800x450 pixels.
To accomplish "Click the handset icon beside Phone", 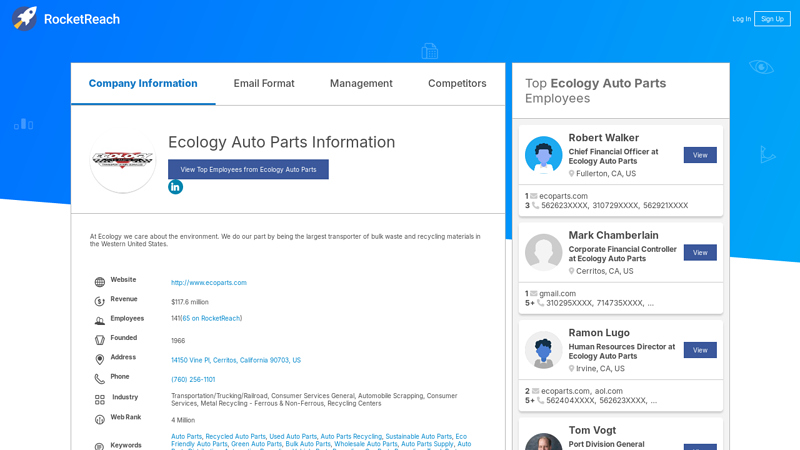I will tap(99, 379).
